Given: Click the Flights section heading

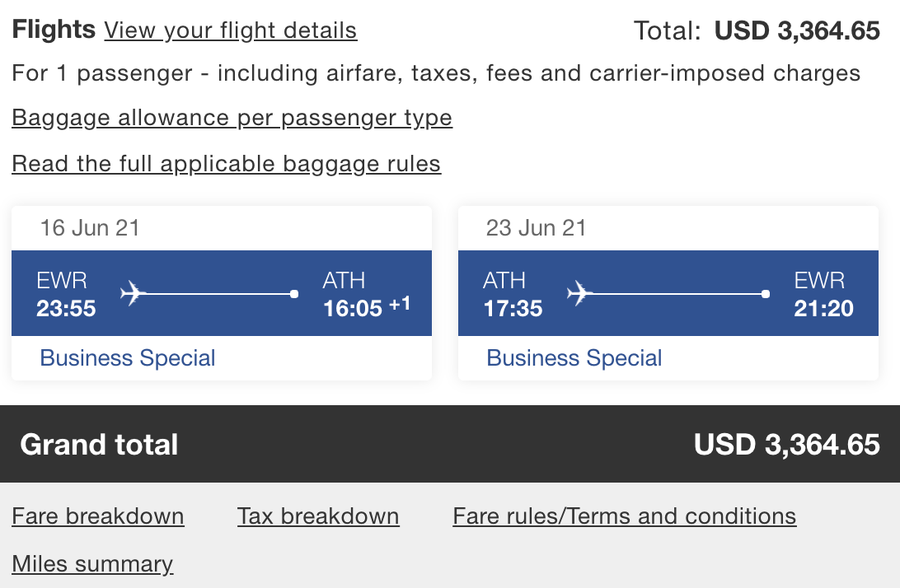Looking at the screenshot, I should click(54, 30).
